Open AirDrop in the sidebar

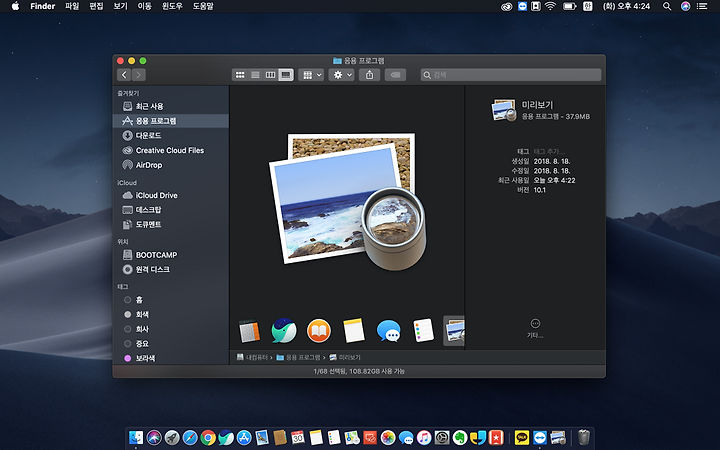(x=171, y=165)
